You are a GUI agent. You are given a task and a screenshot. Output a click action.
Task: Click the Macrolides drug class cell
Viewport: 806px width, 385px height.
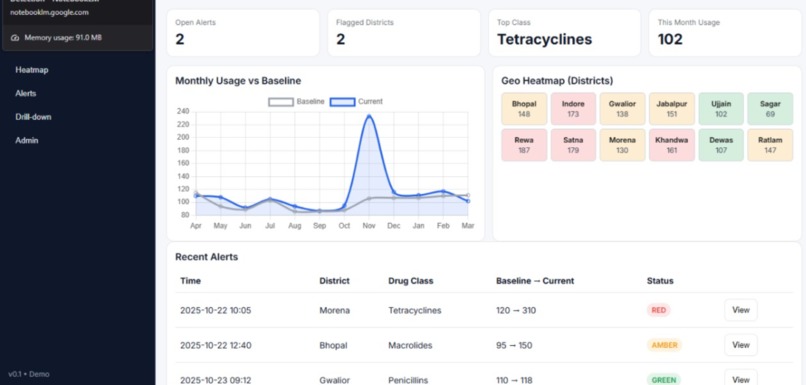[x=410, y=345]
